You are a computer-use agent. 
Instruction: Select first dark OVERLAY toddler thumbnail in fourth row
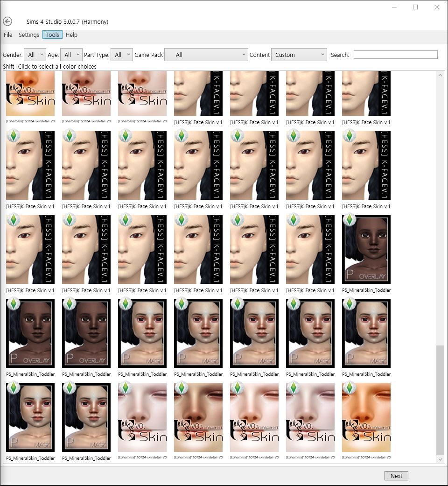click(x=30, y=333)
